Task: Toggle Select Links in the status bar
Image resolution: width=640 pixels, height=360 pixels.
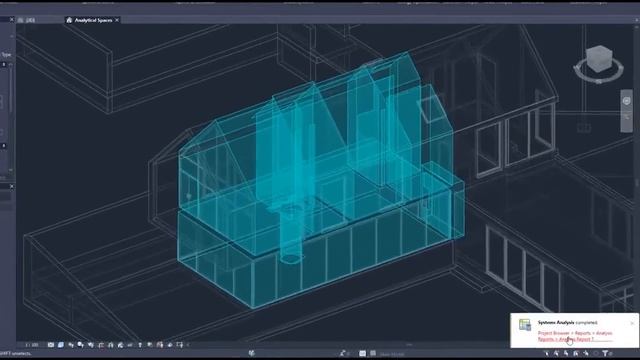Action: point(547,353)
